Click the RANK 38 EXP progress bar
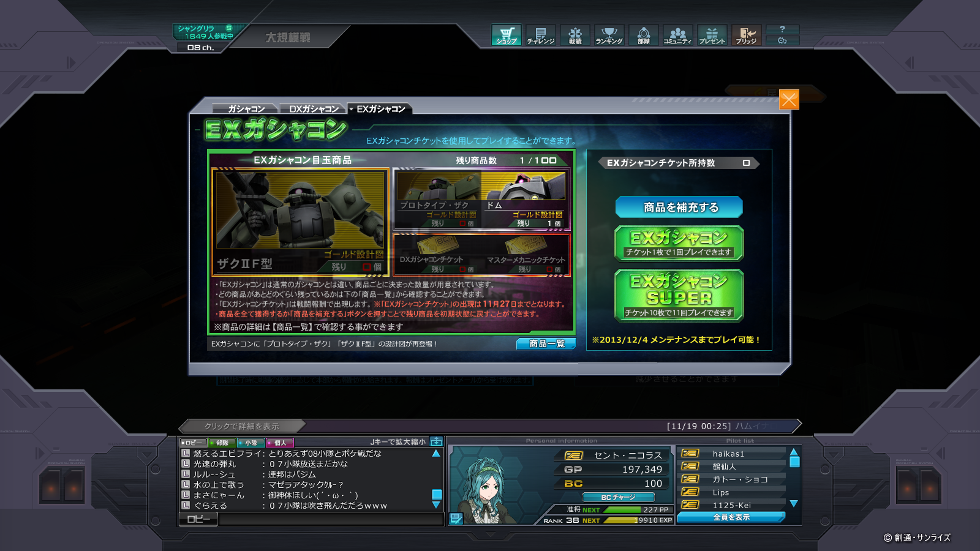The width and height of the screenshot is (980, 551). [x=637, y=520]
